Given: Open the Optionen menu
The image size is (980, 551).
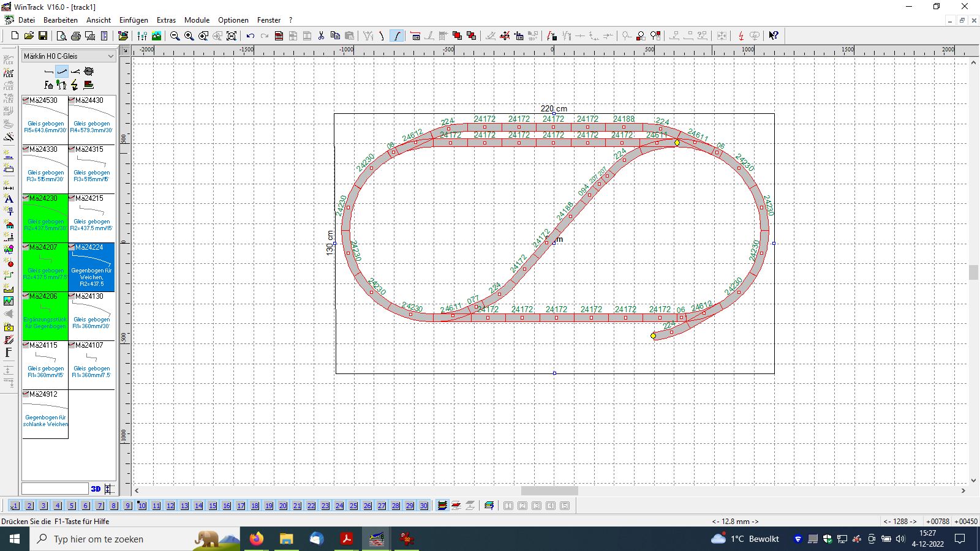Looking at the screenshot, I should coord(233,20).
